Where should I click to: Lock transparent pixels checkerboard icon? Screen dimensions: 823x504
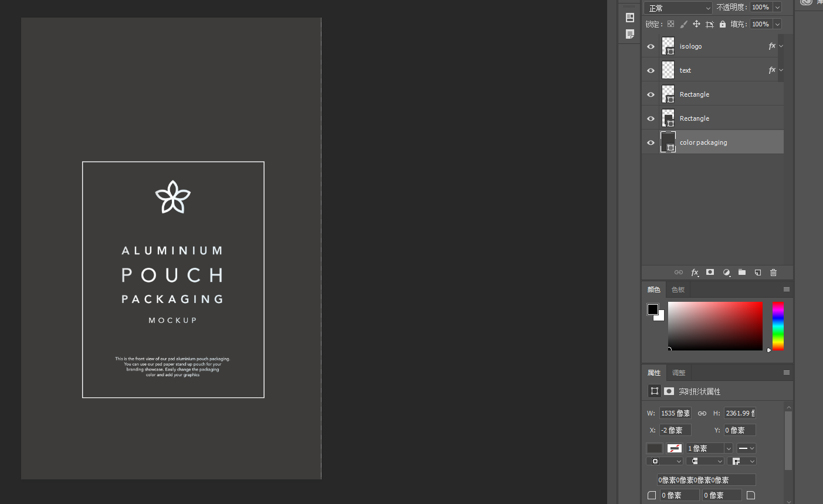coord(670,24)
